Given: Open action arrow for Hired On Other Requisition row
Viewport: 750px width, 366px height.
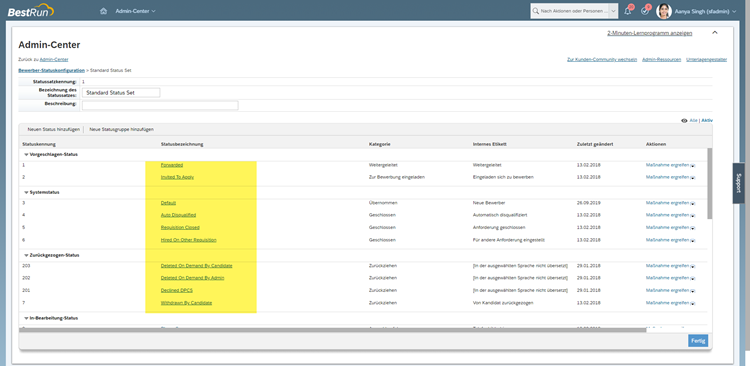Looking at the screenshot, I should (x=693, y=241).
